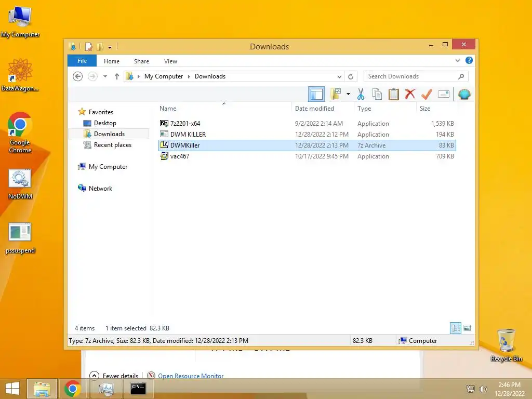Collapse Task Manager with Fewer details
532x399 pixels.
[114, 376]
